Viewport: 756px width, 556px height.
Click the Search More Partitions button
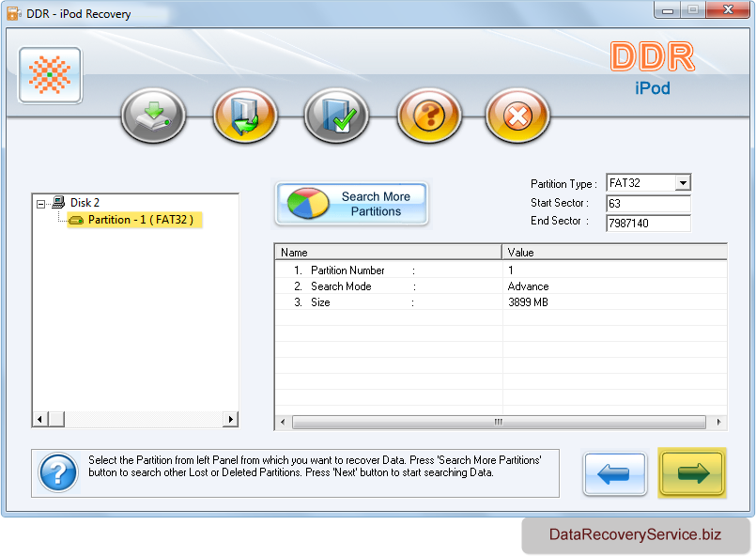pos(351,204)
